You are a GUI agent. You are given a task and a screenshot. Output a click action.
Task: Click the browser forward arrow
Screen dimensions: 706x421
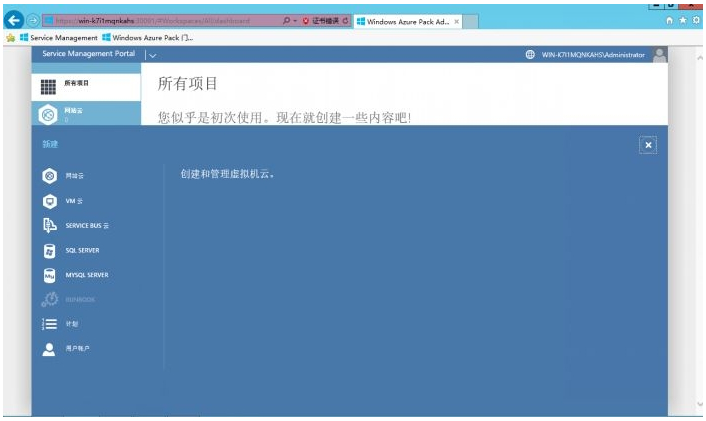32,21
